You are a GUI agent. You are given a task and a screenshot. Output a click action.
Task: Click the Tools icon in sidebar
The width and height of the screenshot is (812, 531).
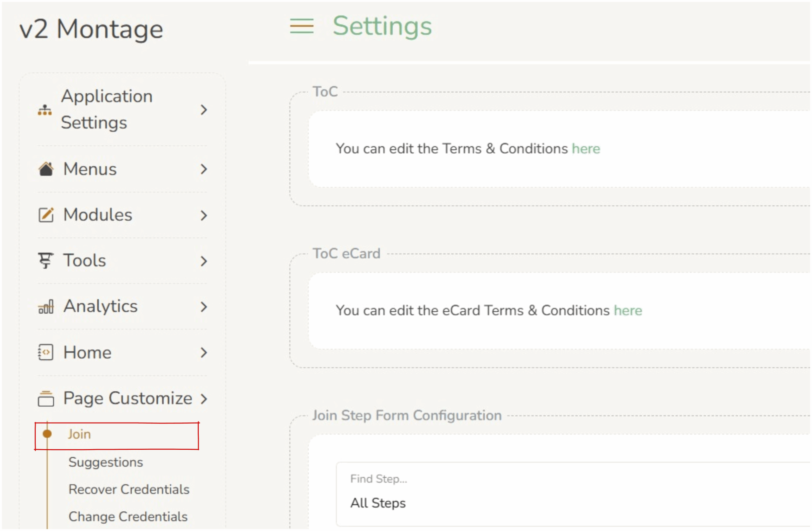pyautogui.click(x=45, y=261)
